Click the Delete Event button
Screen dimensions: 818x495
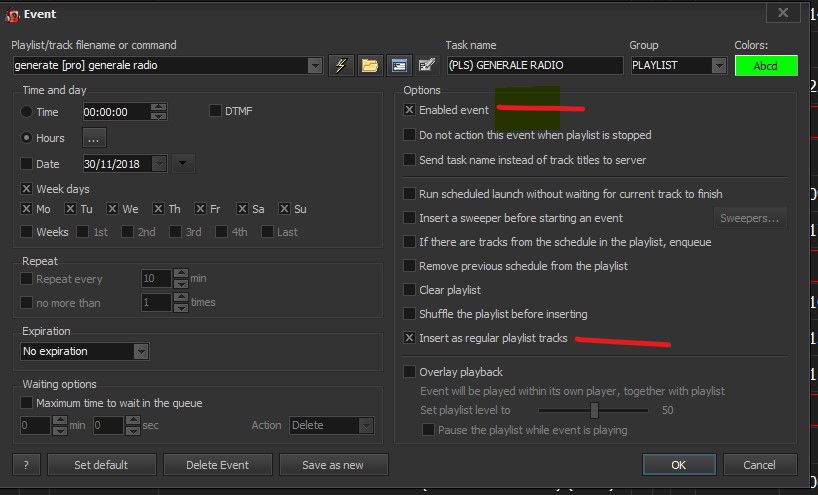pos(218,465)
